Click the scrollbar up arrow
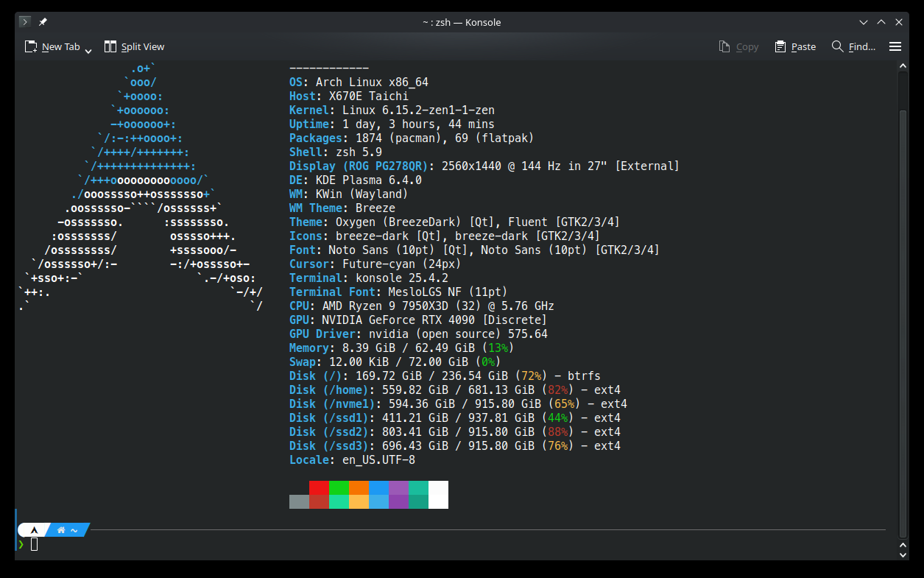This screenshot has height=578, width=924. point(903,66)
